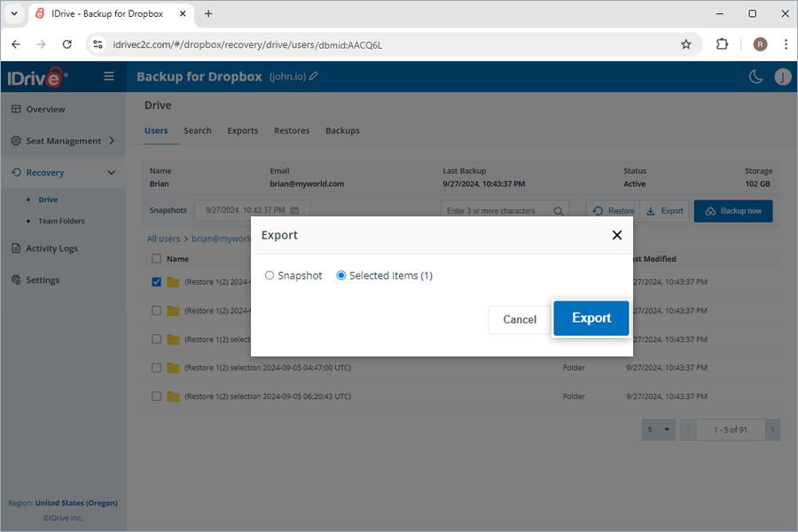Click the hamburger menu beside IDrive logo
Viewport: 798px width, 532px height.
108,76
